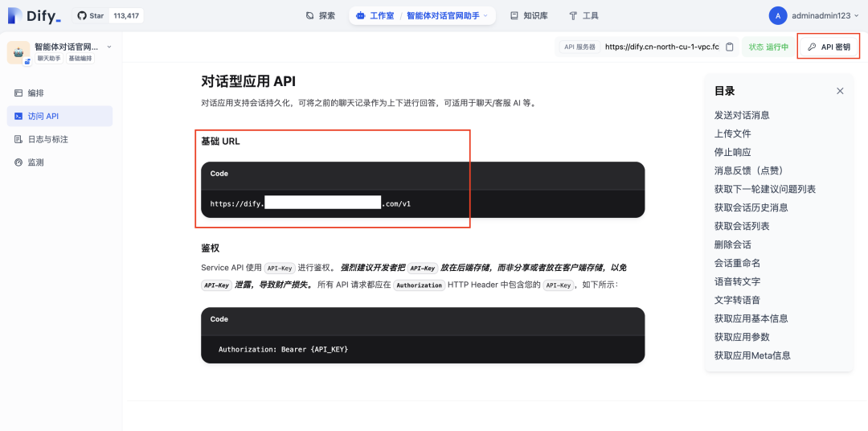868x431 pixels.
Task: Open 日志与标注 in the sidebar
Action: pyautogui.click(x=59, y=139)
